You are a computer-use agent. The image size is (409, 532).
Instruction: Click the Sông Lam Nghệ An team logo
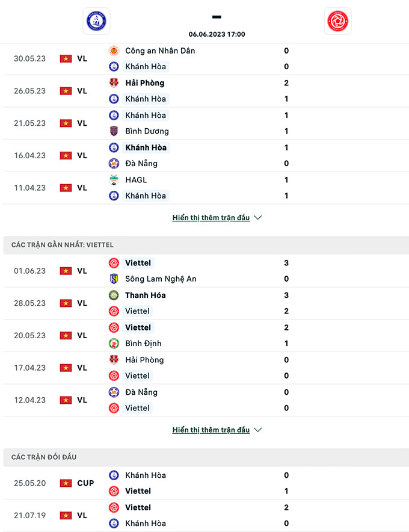[114, 279]
